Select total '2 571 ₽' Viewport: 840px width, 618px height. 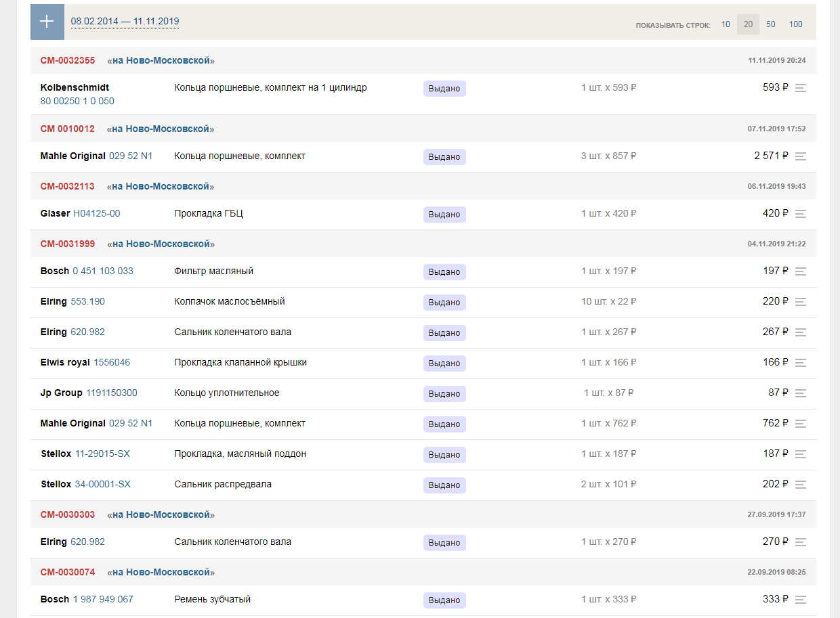pyautogui.click(x=772, y=156)
